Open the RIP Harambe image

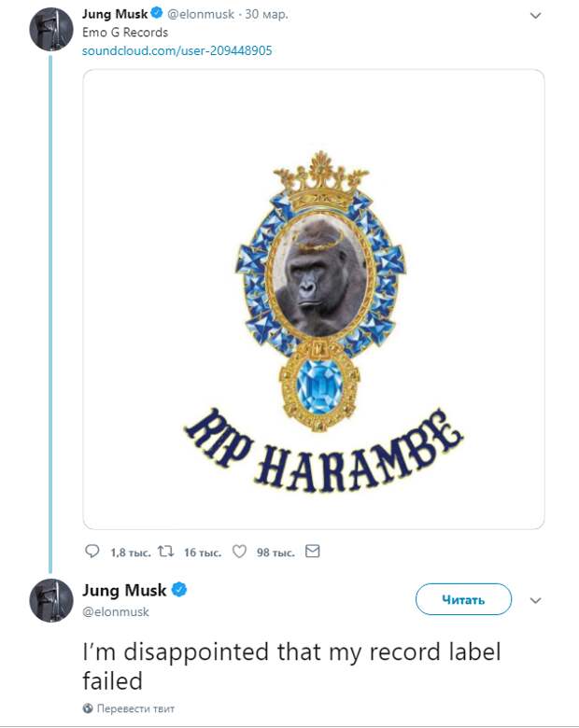coord(314,299)
